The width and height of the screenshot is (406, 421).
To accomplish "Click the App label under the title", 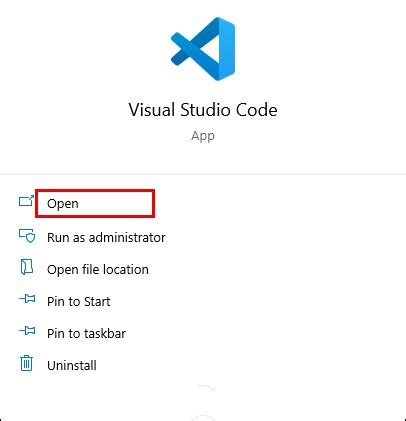I will [203, 136].
